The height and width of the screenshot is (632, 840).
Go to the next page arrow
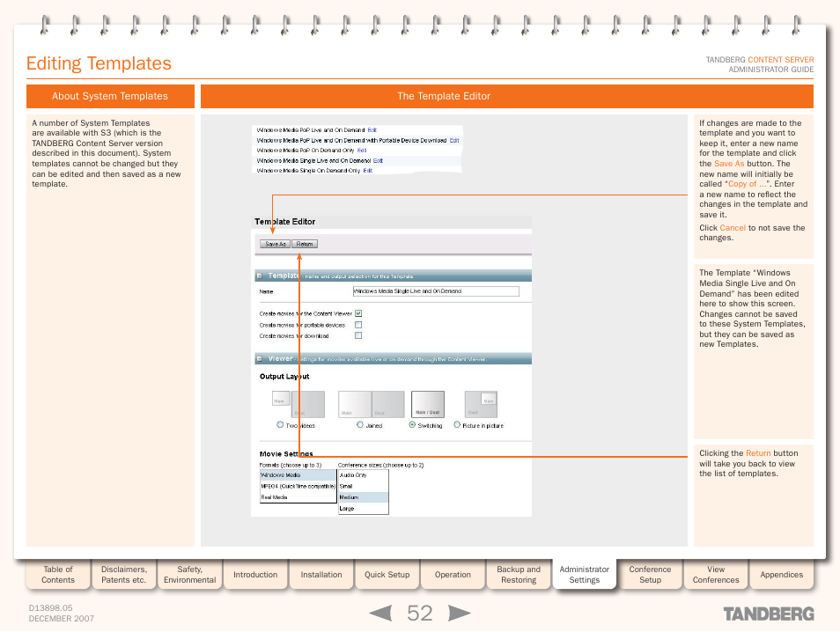click(x=459, y=613)
